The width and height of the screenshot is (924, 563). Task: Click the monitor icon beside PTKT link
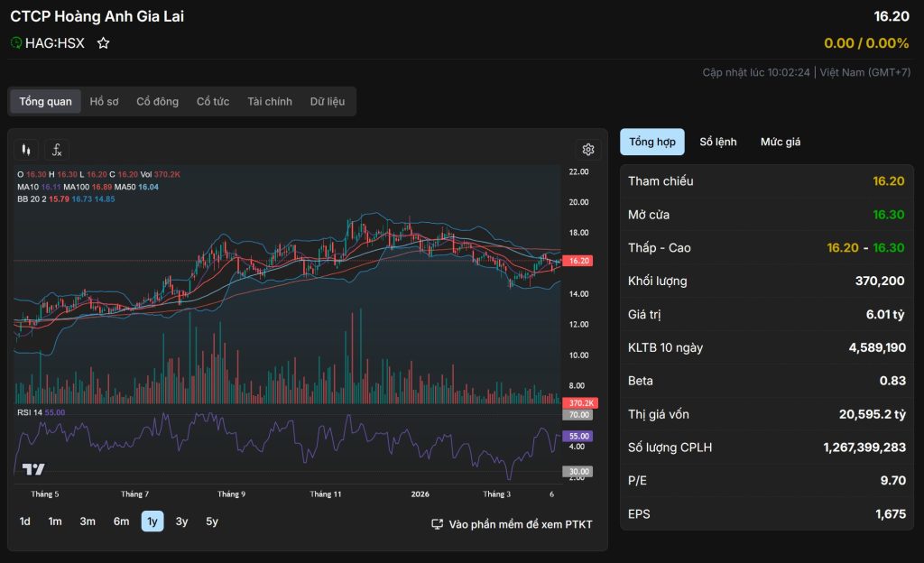[x=438, y=524]
